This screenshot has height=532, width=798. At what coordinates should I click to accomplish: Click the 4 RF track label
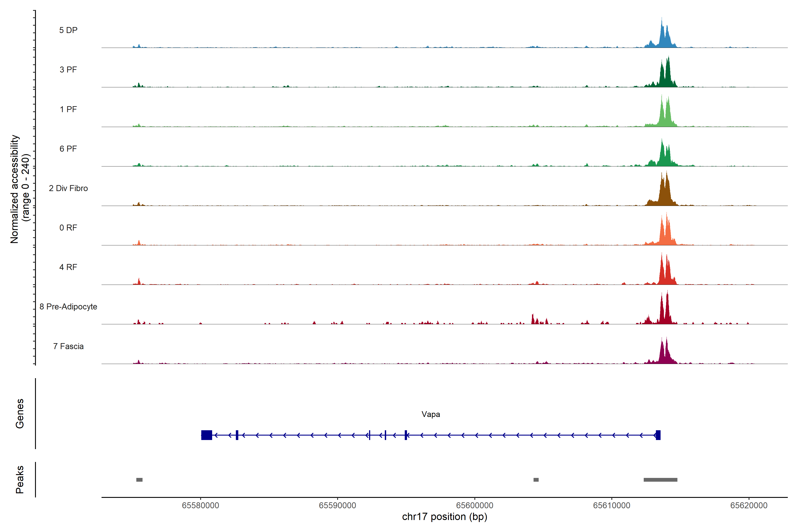pos(68,267)
